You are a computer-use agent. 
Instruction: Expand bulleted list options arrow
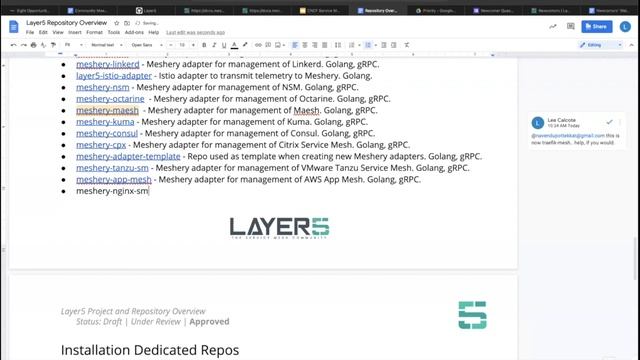(375, 45)
